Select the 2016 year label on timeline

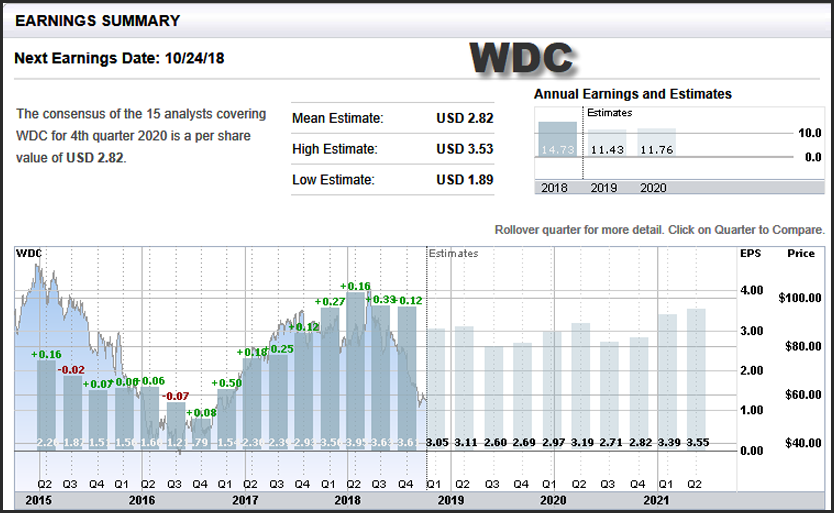141,499
